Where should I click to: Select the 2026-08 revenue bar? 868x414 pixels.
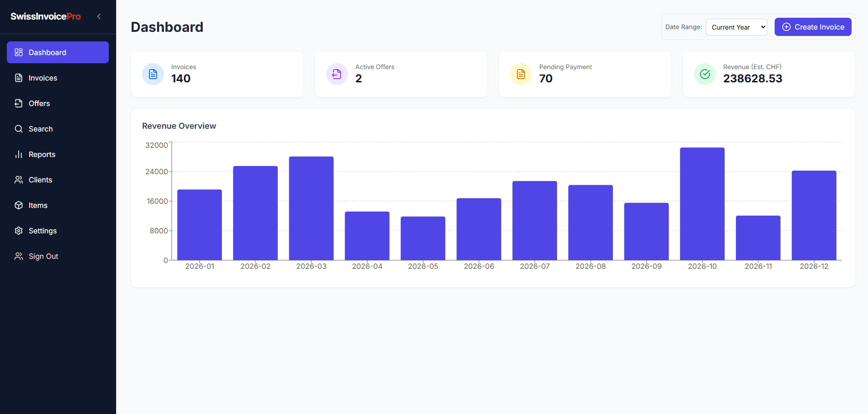click(591, 222)
